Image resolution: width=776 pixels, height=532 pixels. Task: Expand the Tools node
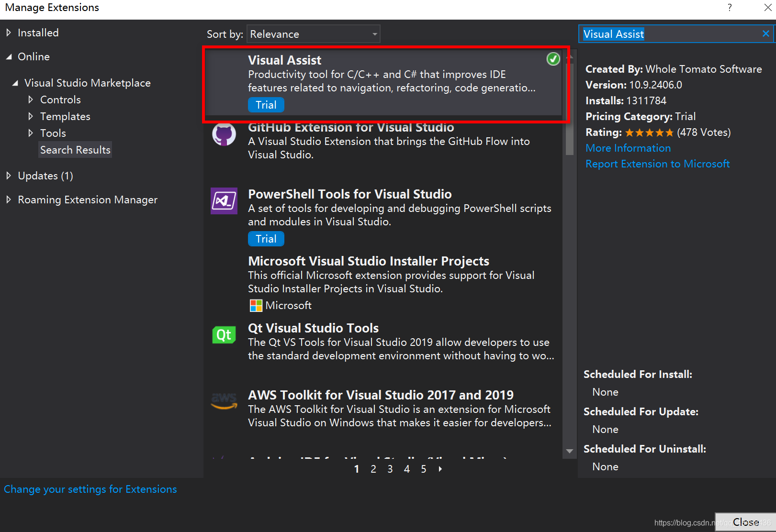(31, 133)
